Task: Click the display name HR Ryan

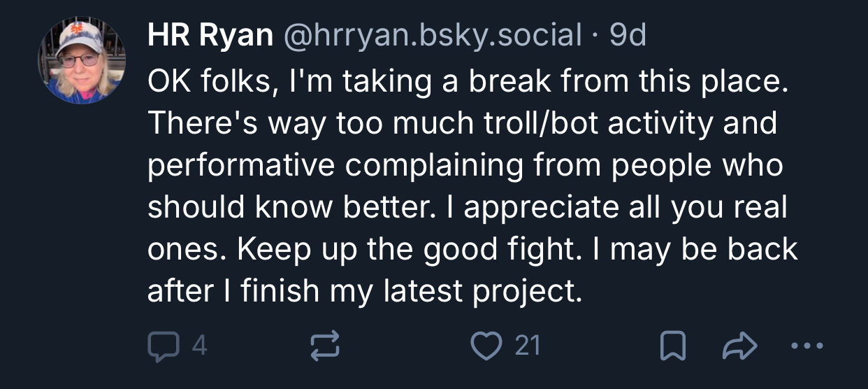Action: click(210, 36)
